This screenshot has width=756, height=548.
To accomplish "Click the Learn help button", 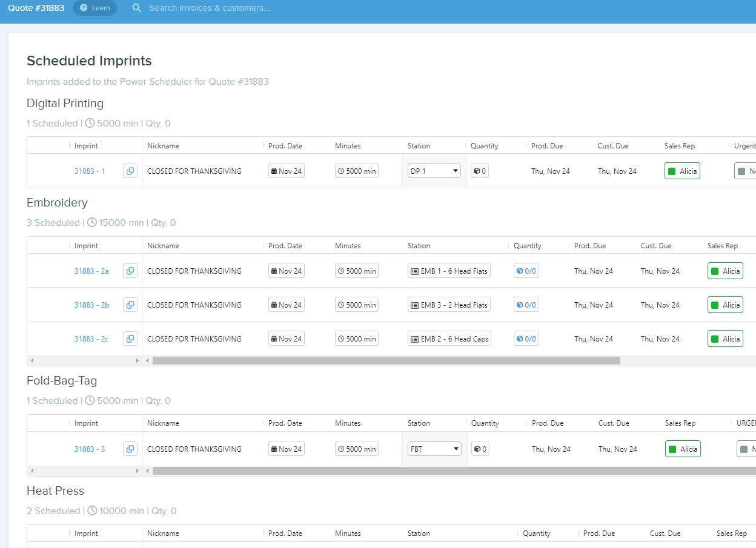I will click(94, 8).
